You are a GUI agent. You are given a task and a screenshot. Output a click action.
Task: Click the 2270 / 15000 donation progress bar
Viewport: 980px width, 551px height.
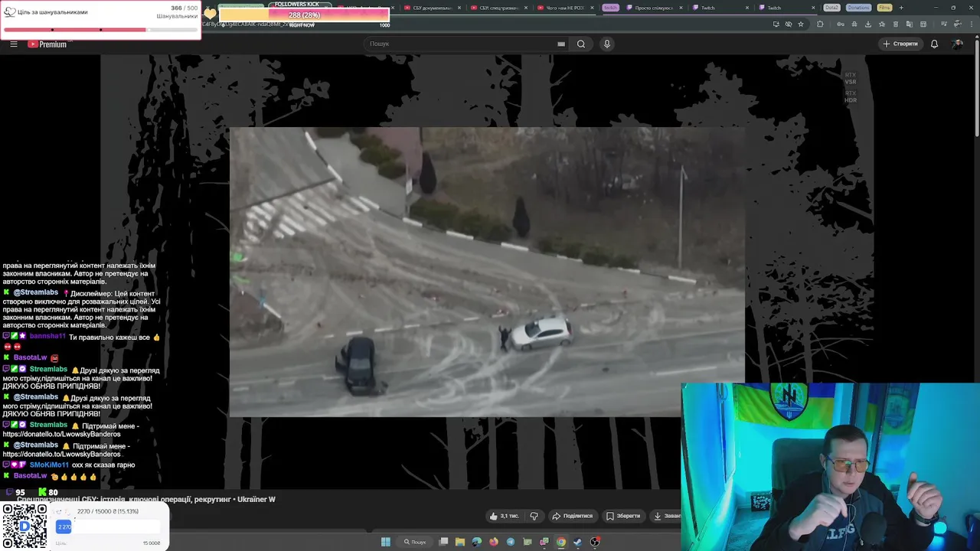click(108, 527)
